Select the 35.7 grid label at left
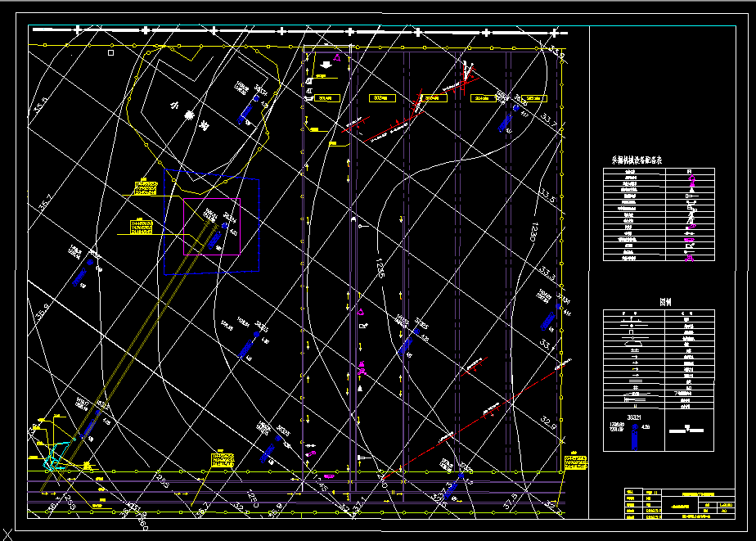756x541 pixels. (x=44, y=202)
